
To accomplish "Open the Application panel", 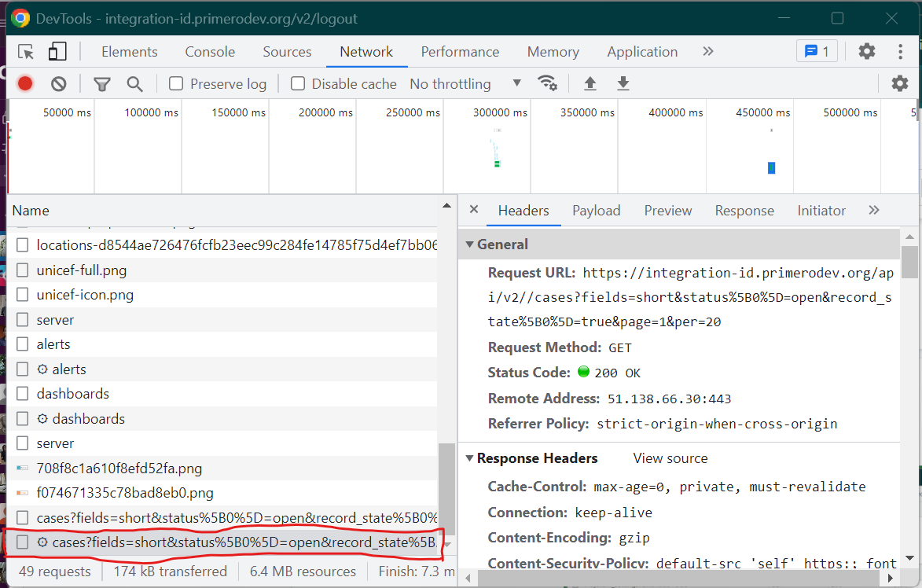I will pos(642,52).
